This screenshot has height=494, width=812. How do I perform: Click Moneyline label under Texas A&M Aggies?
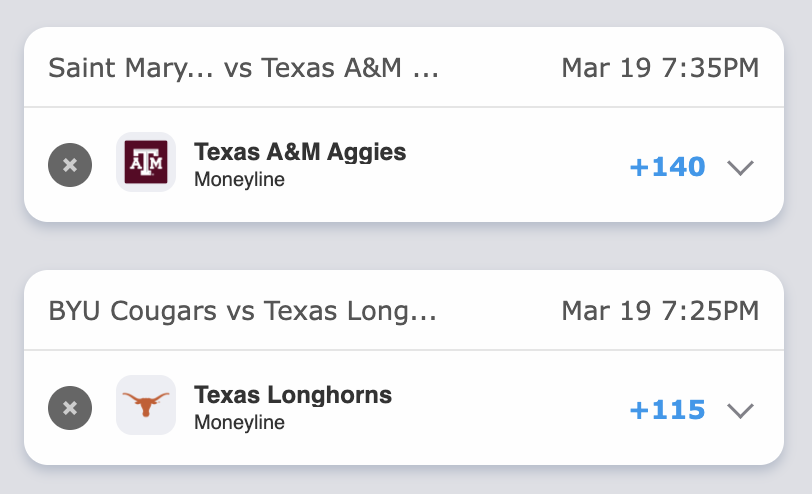point(239,180)
